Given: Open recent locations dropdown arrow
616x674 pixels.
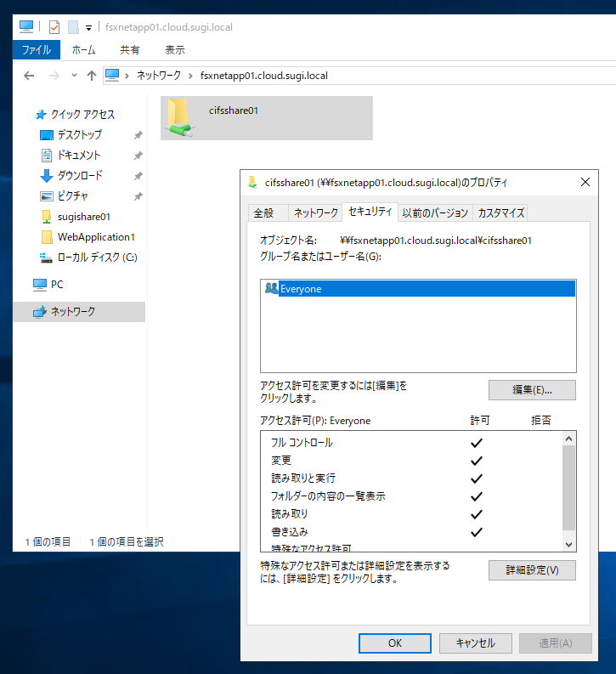Looking at the screenshot, I should point(74,76).
